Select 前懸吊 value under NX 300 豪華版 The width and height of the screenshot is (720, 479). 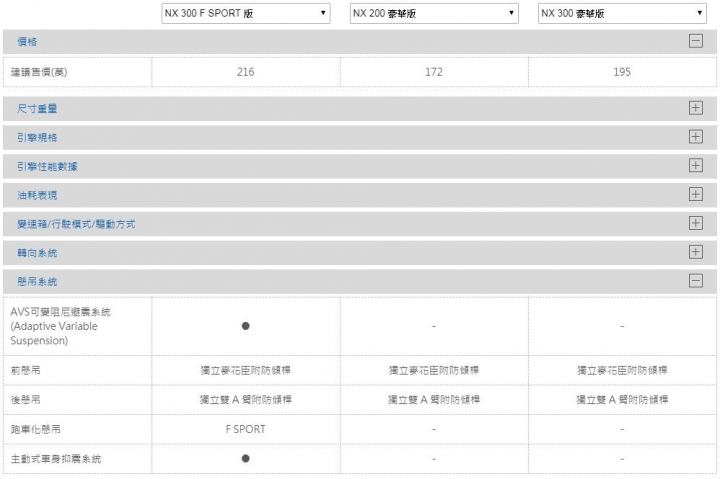(x=622, y=370)
